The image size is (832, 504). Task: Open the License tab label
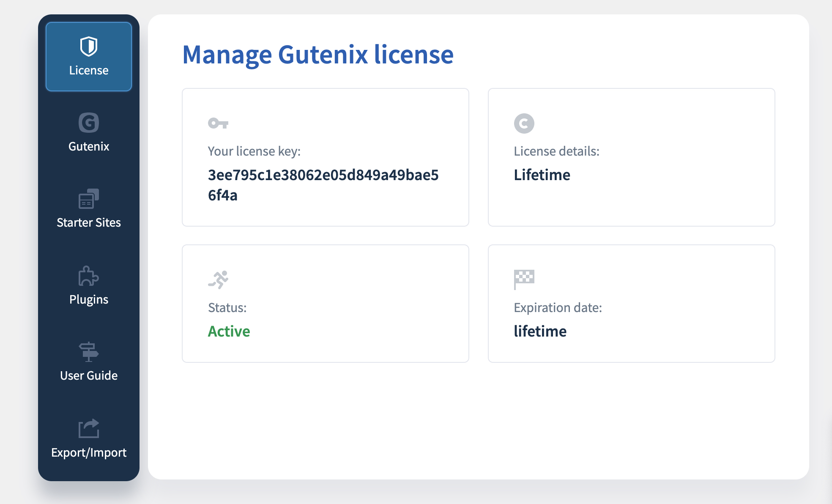click(89, 70)
